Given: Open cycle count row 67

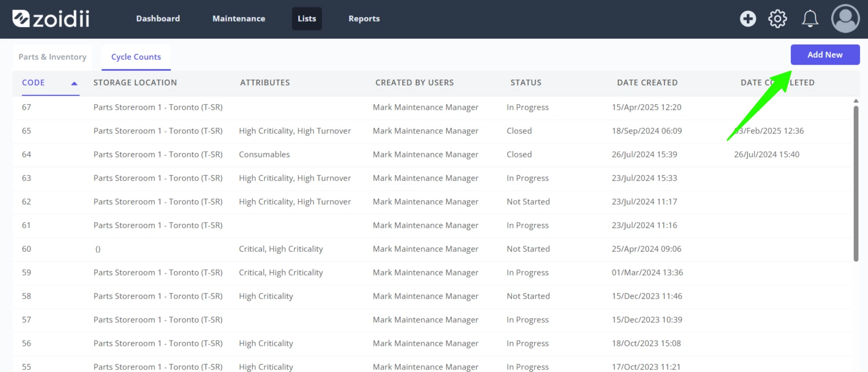Looking at the screenshot, I should click(x=432, y=108).
